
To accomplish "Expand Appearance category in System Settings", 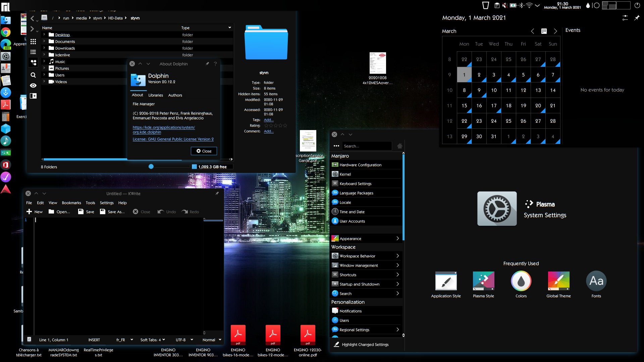I will (366, 239).
